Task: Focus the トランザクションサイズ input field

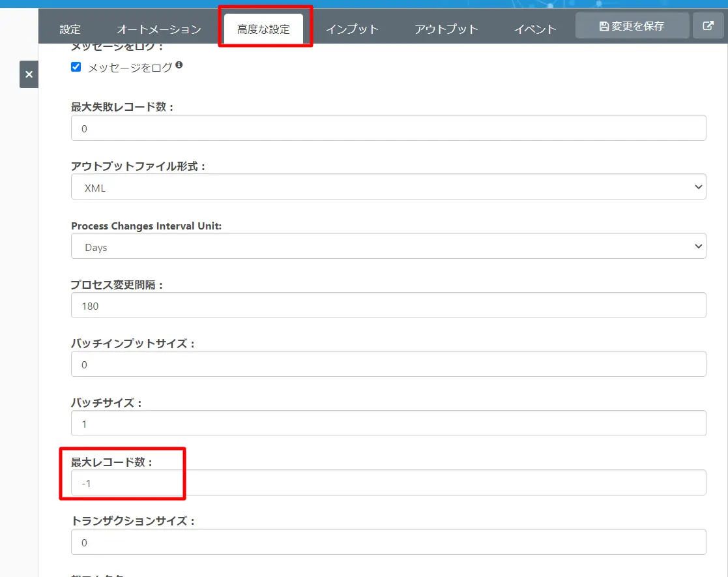Action: 388,542
